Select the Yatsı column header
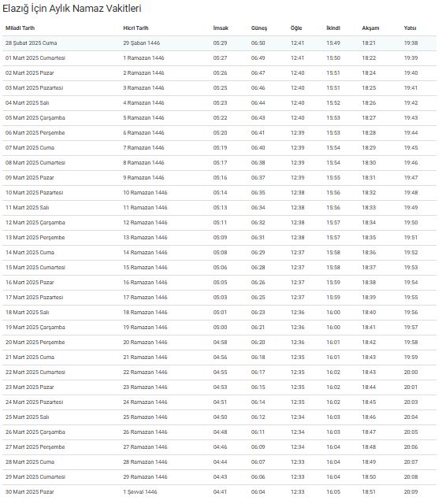 click(x=410, y=28)
